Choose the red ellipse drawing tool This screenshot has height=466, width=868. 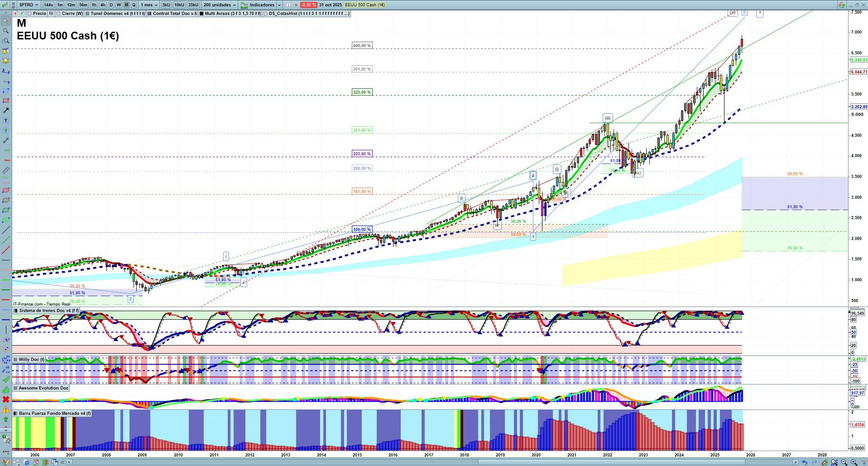click(x=6, y=190)
